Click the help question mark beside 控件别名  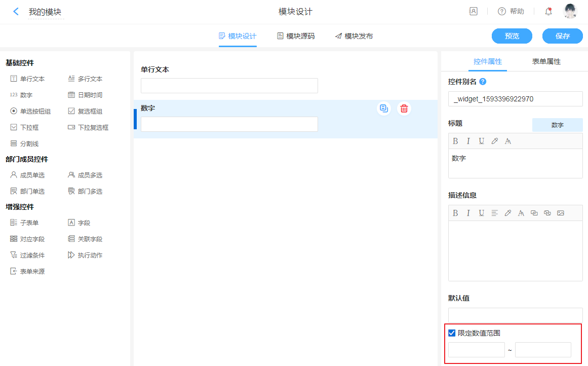click(483, 82)
